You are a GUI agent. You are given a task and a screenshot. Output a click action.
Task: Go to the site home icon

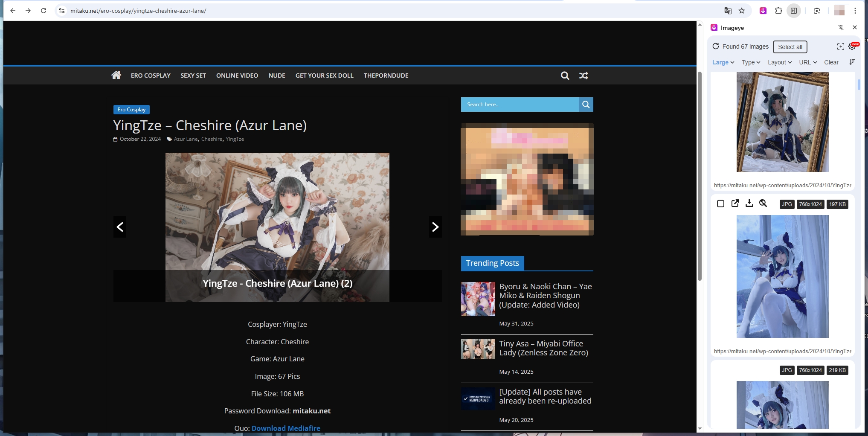pyautogui.click(x=116, y=75)
